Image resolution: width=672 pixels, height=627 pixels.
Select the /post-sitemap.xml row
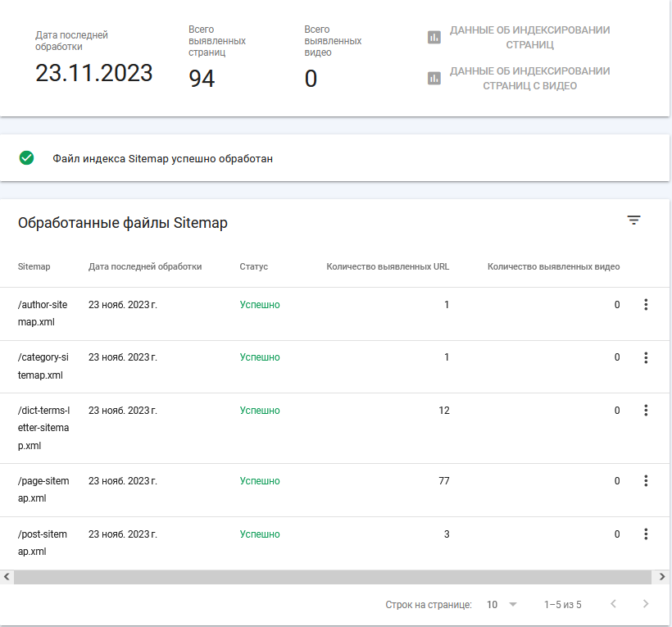[334, 543]
